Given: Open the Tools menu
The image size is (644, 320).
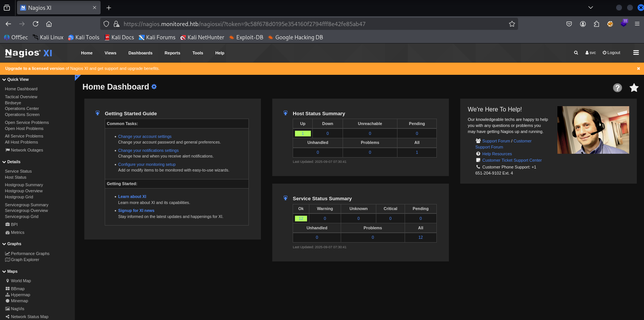Looking at the screenshot, I should pos(198,53).
